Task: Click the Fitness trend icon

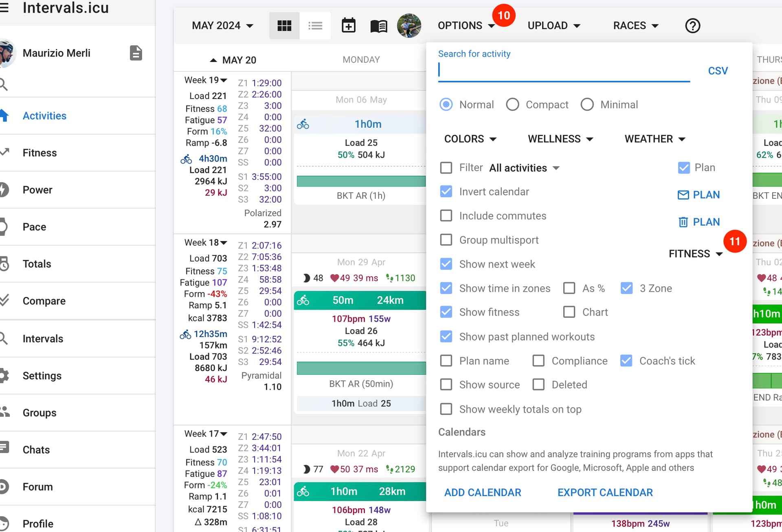Action: (4, 152)
